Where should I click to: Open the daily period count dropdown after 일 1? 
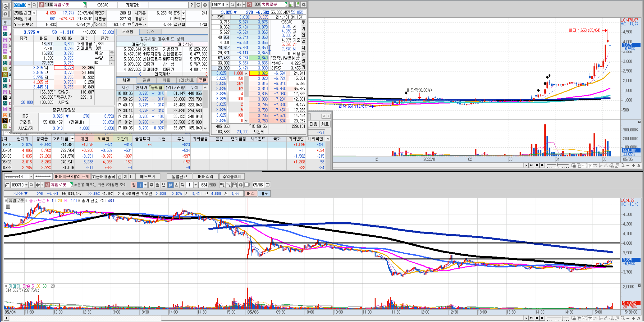[x=145, y=185]
